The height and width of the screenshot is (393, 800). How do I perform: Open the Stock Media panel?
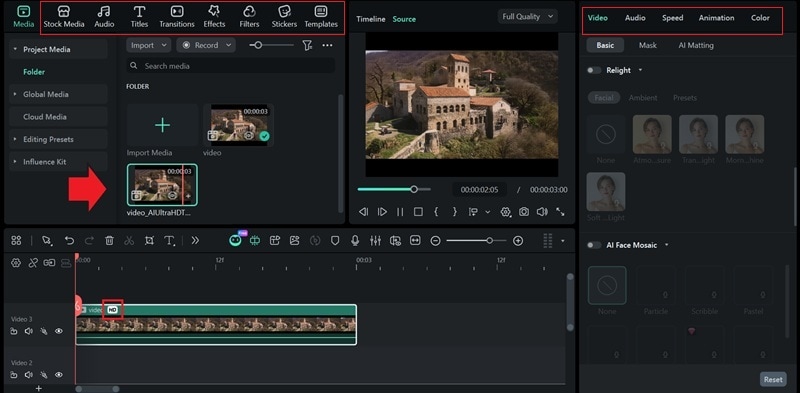coord(64,17)
